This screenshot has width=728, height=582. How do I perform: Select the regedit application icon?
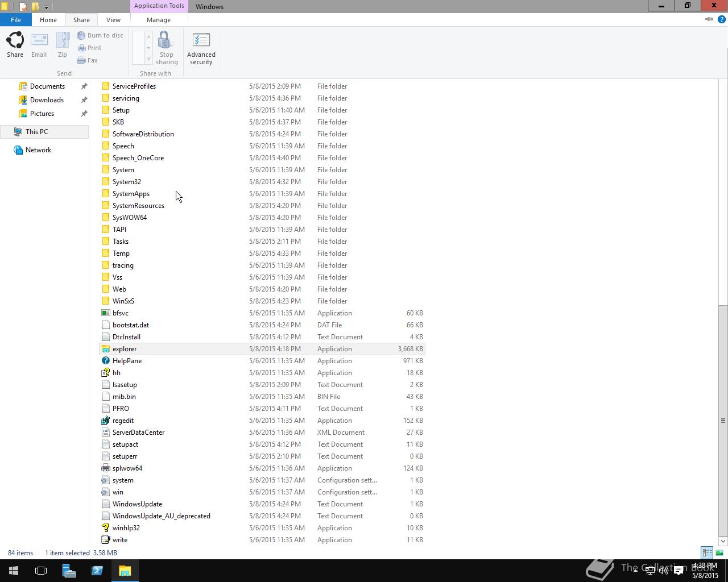tap(105, 421)
